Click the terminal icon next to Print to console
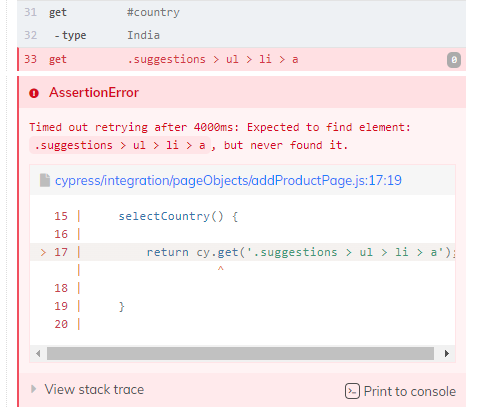 pyautogui.click(x=352, y=391)
